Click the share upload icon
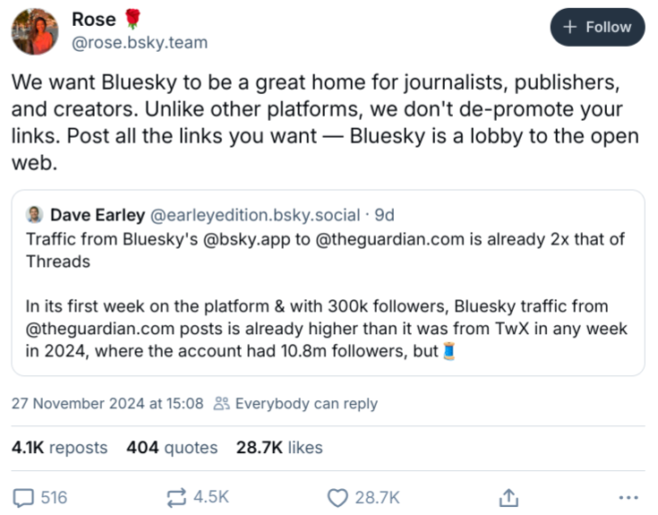This screenshot has width=658, height=515. [x=508, y=497]
